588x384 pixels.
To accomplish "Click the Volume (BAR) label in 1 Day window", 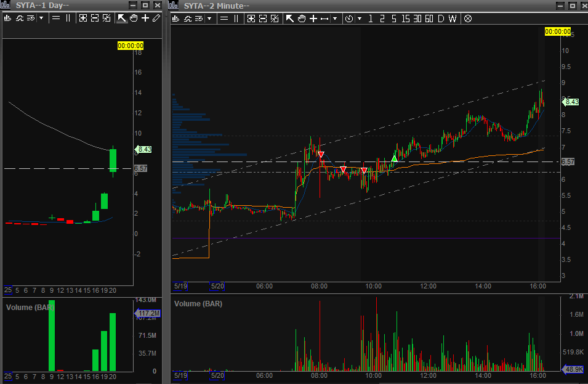I will (30, 308).
